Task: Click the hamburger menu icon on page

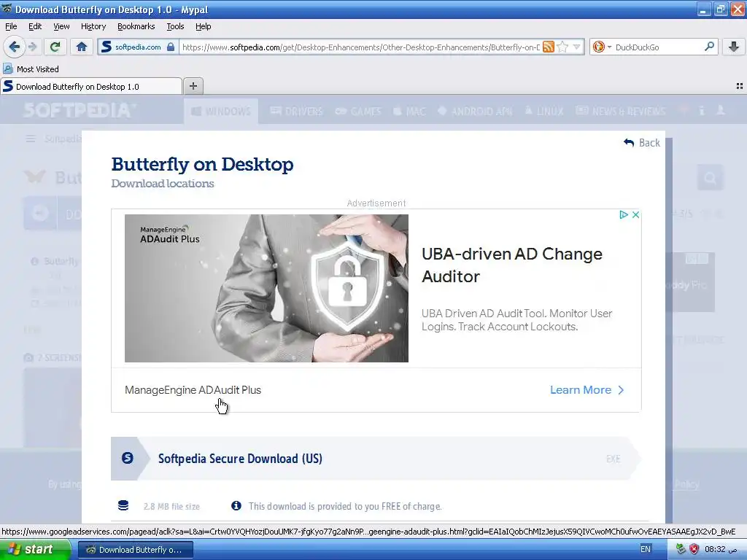Action: [31, 139]
